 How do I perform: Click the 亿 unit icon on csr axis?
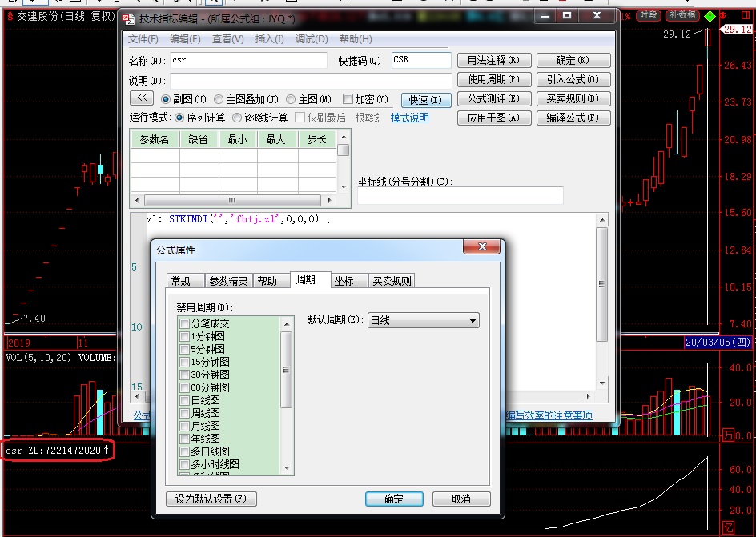coord(728,527)
